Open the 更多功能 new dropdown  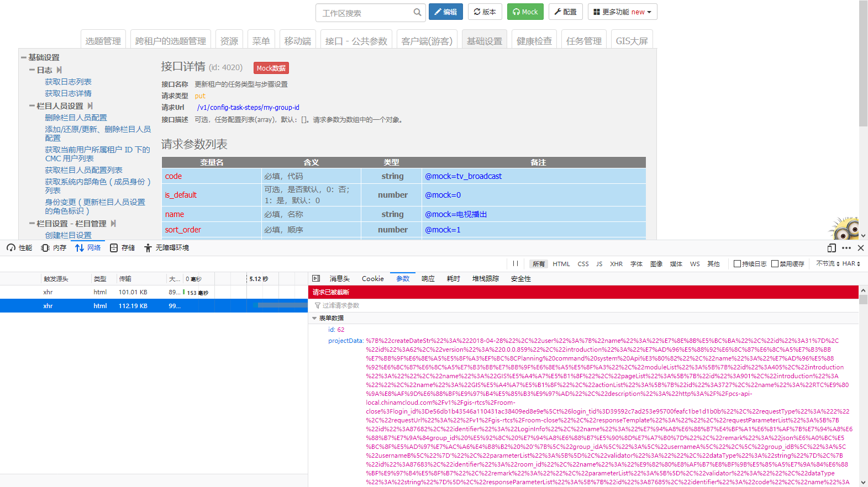tap(623, 12)
